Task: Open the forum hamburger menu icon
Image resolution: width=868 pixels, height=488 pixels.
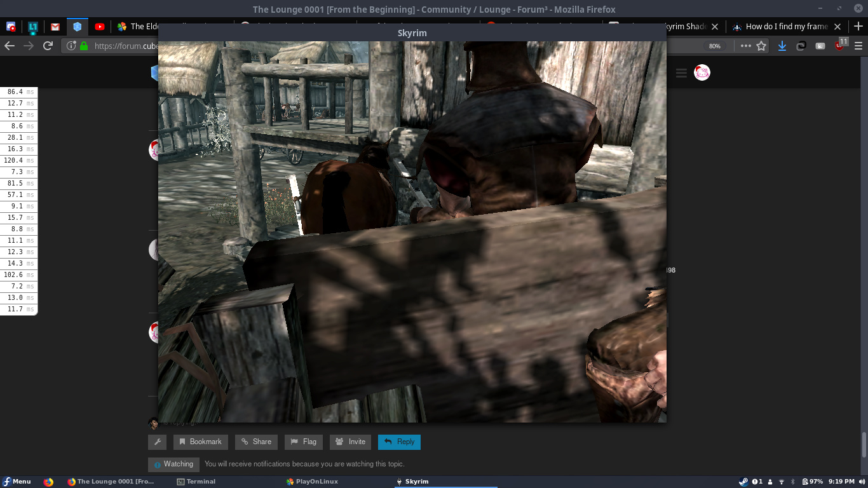Action: pos(682,73)
